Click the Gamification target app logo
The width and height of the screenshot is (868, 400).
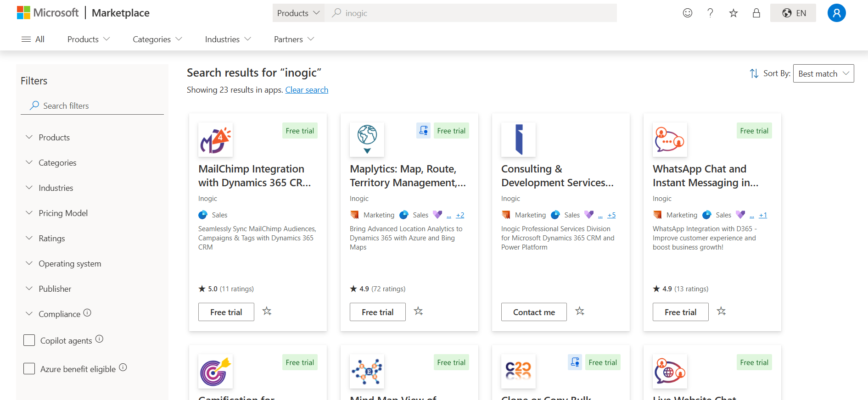coord(215,372)
